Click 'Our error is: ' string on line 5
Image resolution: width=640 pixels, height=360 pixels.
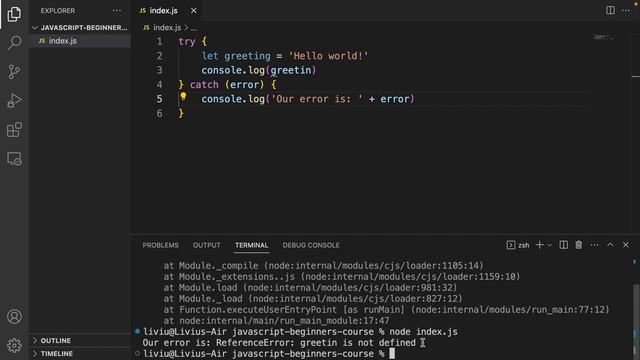[x=317, y=99]
